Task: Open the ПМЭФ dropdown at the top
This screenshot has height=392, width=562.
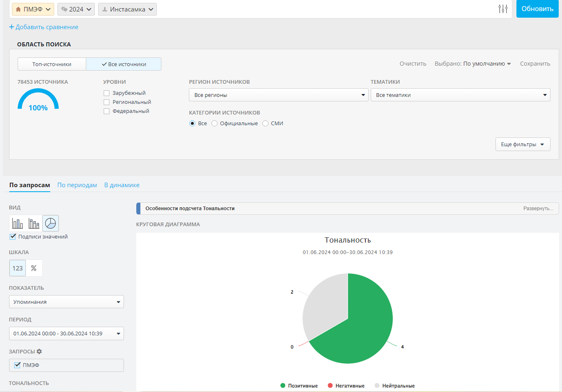Action: (33, 9)
